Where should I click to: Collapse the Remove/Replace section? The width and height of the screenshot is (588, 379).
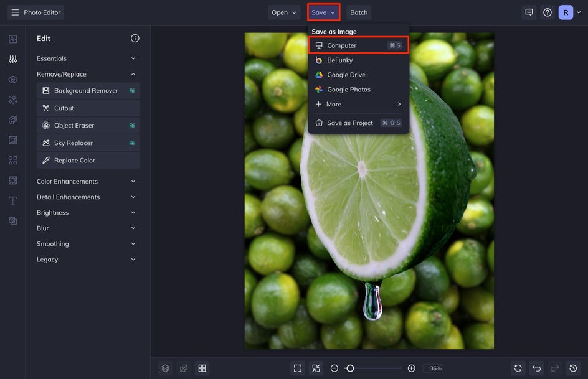pos(86,74)
